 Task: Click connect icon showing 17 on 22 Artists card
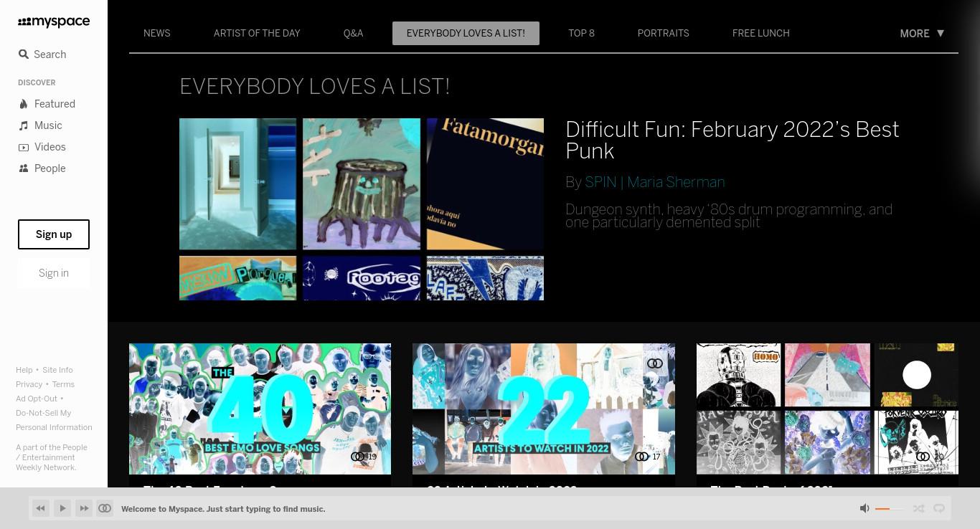(x=641, y=457)
